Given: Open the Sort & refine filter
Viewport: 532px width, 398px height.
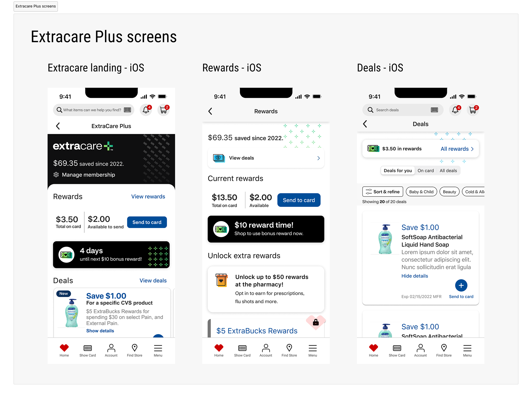Looking at the screenshot, I should coord(383,192).
